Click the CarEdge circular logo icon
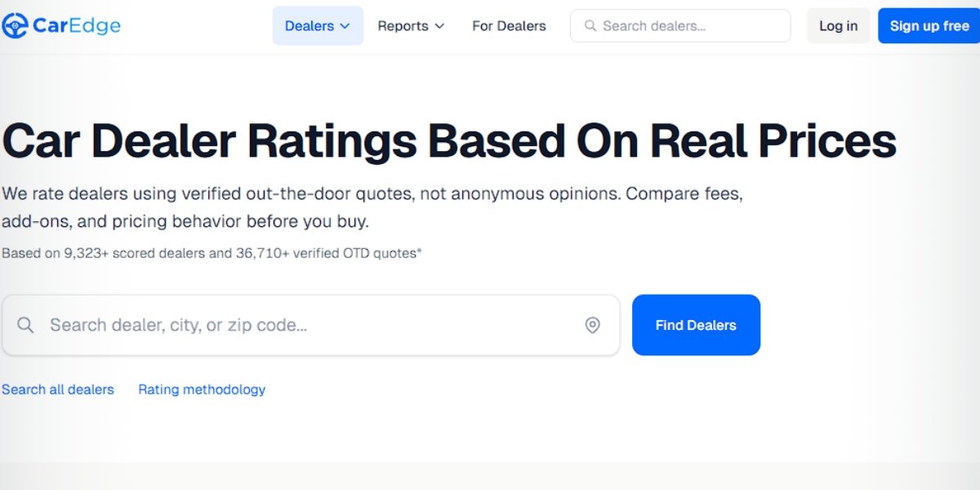This screenshot has height=490, width=980. point(14,25)
